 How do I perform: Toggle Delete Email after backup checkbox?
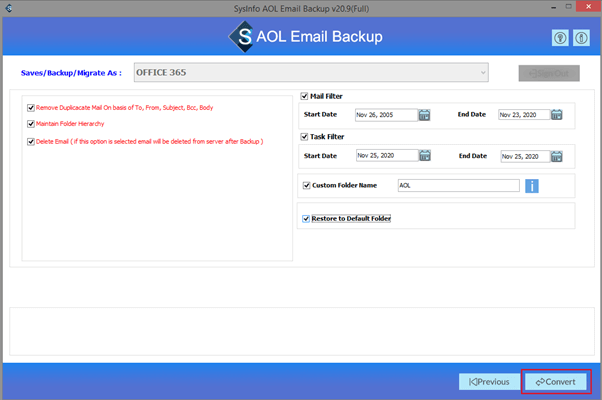31,142
